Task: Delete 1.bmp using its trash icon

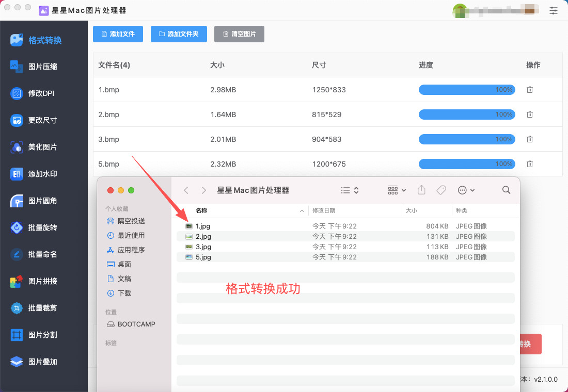Action: (529, 90)
